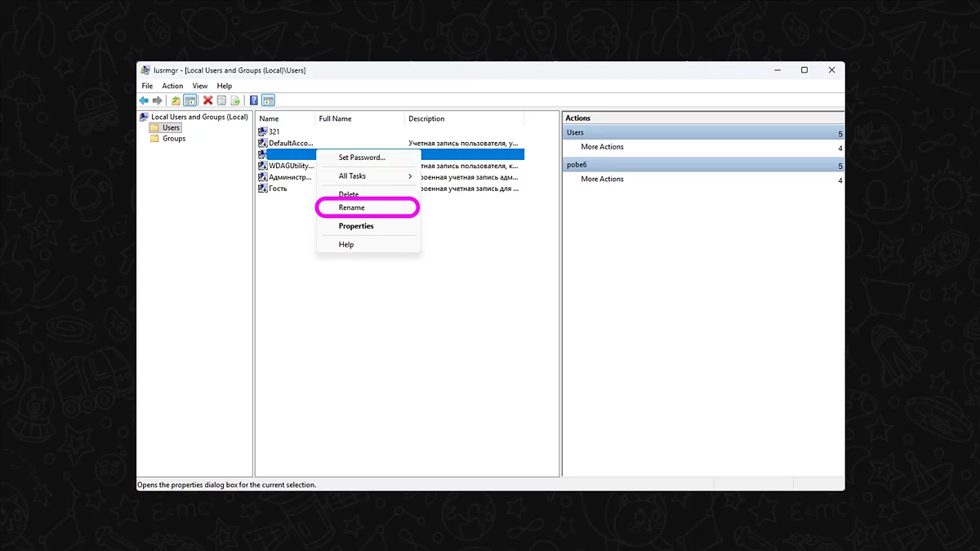The image size is (980, 551).
Task: Select the Users folder in tree
Action: (171, 128)
